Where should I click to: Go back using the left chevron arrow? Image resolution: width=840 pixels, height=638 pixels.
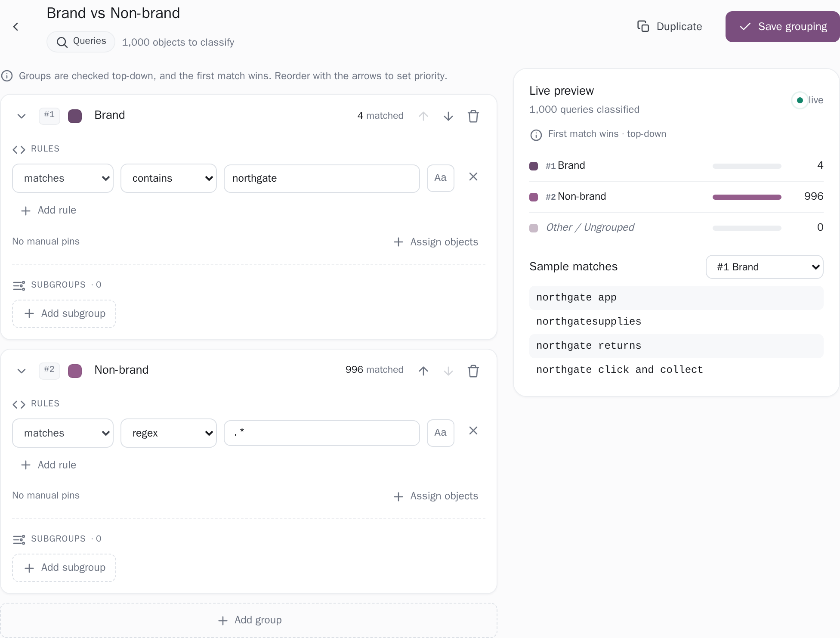(x=15, y=27)
